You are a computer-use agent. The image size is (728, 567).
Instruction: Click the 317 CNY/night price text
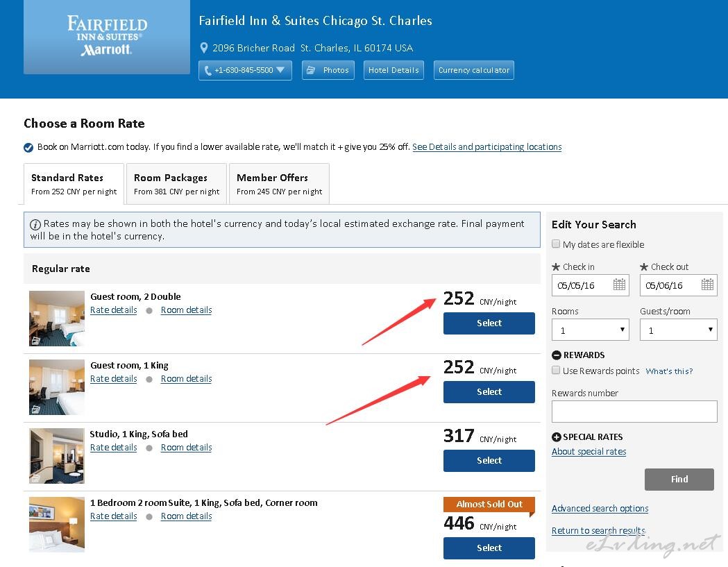(480, 436)
